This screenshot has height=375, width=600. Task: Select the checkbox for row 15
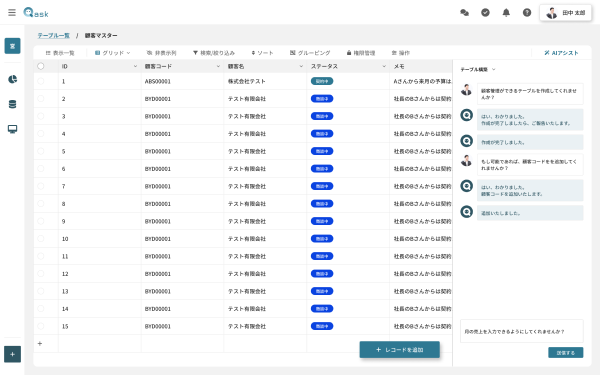coord(41,326)
